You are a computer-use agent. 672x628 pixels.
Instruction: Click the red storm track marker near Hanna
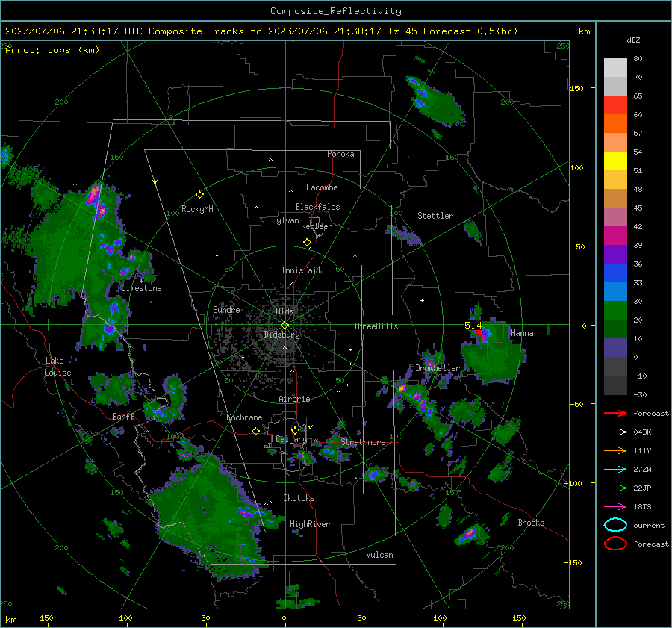point(479,332)
